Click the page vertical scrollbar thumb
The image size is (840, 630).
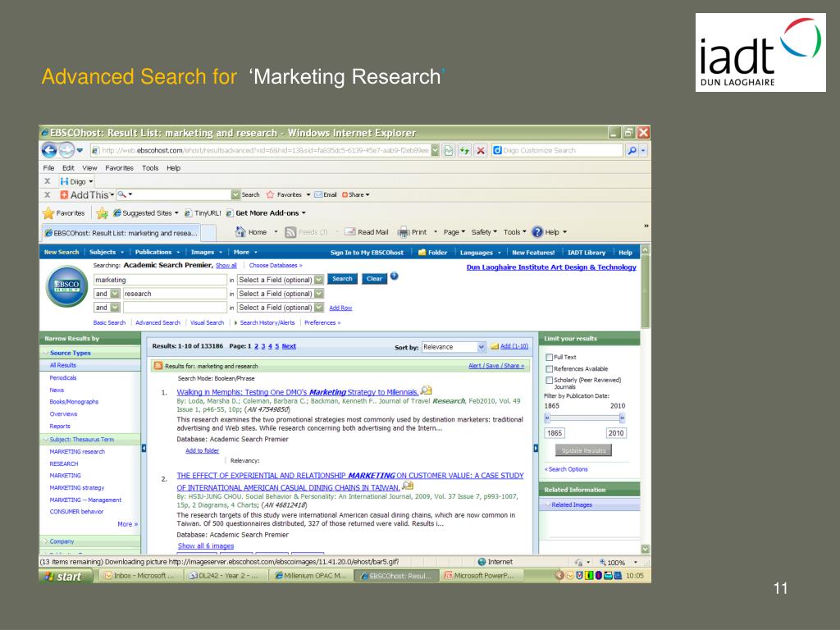[x=645, y=291]
